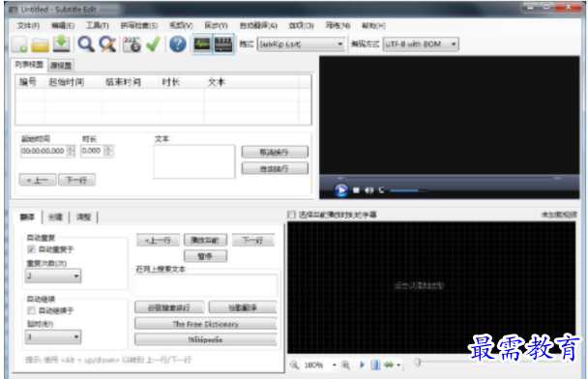Click the 取消换行 button

(275, 152)
